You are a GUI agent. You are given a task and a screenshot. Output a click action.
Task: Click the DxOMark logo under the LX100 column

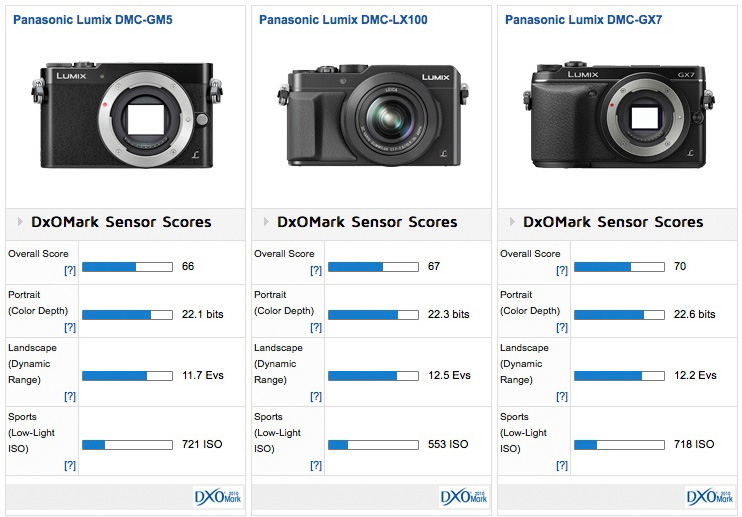(x=464, y=497)
